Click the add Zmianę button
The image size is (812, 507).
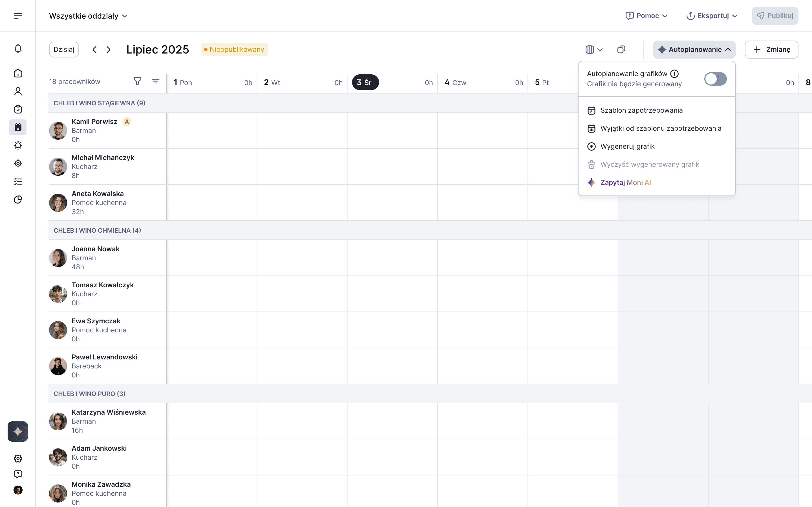(x=771, y=50)
